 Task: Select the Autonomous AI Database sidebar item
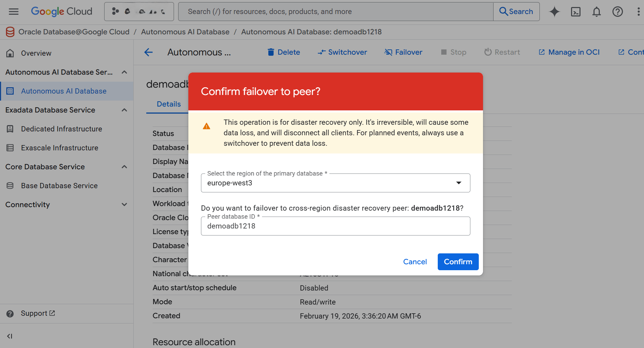coord(63,91)
